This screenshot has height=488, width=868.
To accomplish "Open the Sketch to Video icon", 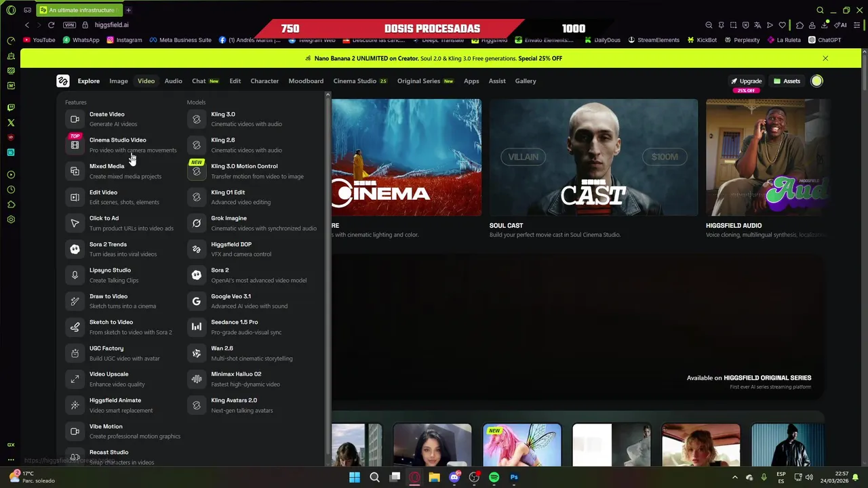I will point(75,327).
